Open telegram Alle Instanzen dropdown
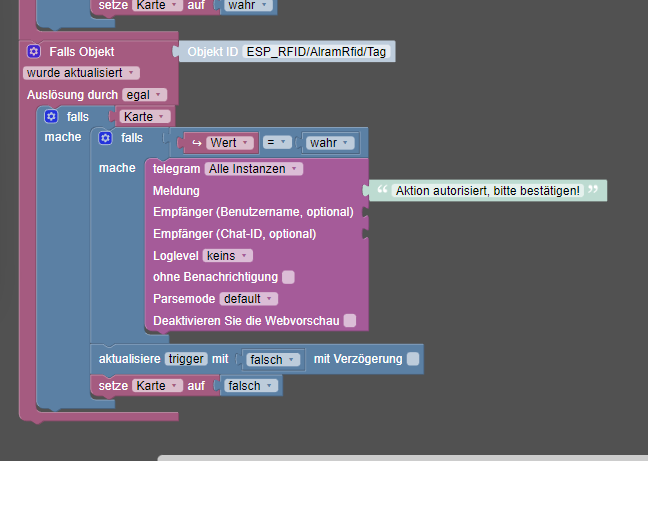648x530 pixels. (254, 169)
